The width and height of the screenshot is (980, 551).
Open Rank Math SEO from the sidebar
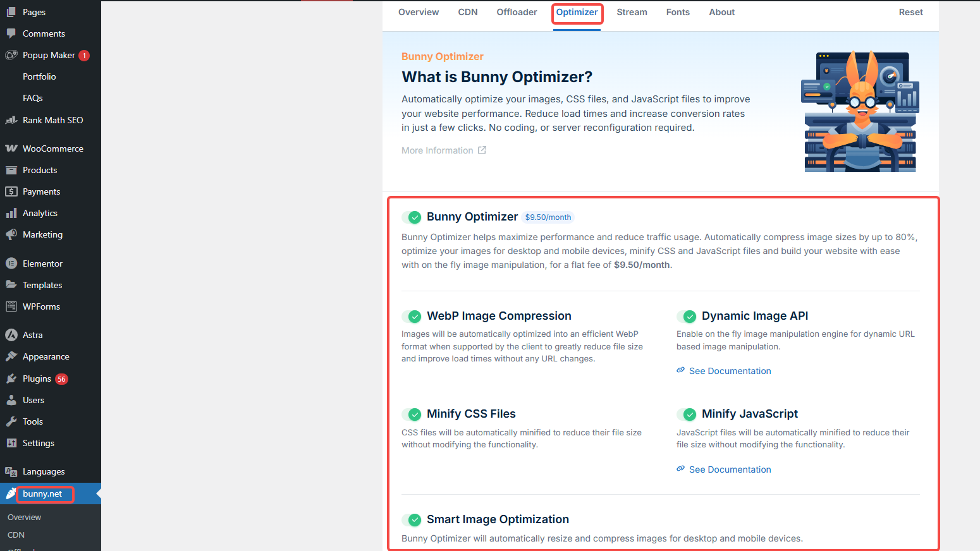coord(10,120)
